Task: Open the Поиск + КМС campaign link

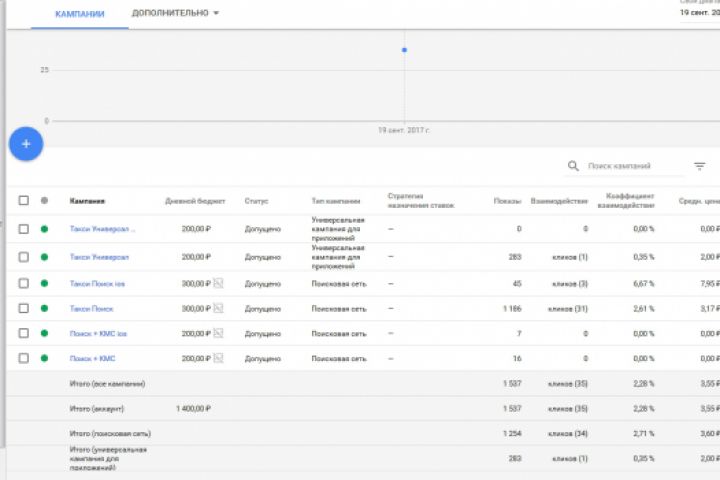Action: [x=92, y=358]
